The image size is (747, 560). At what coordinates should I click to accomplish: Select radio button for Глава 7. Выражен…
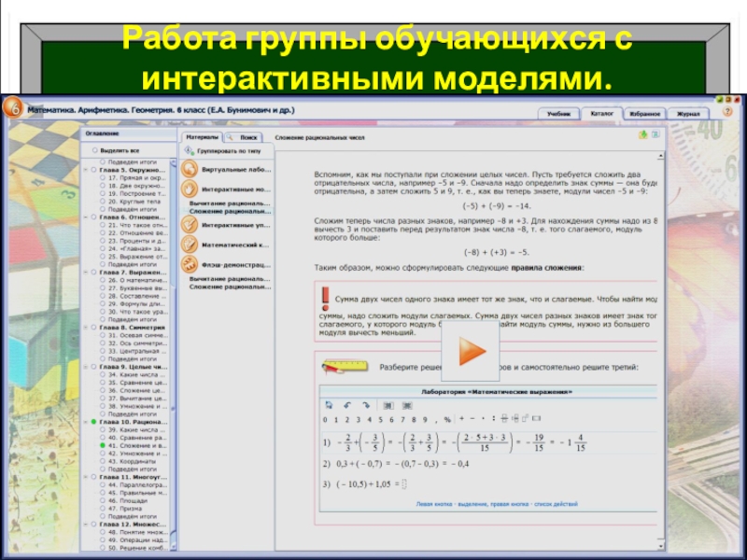pos(94,273)
